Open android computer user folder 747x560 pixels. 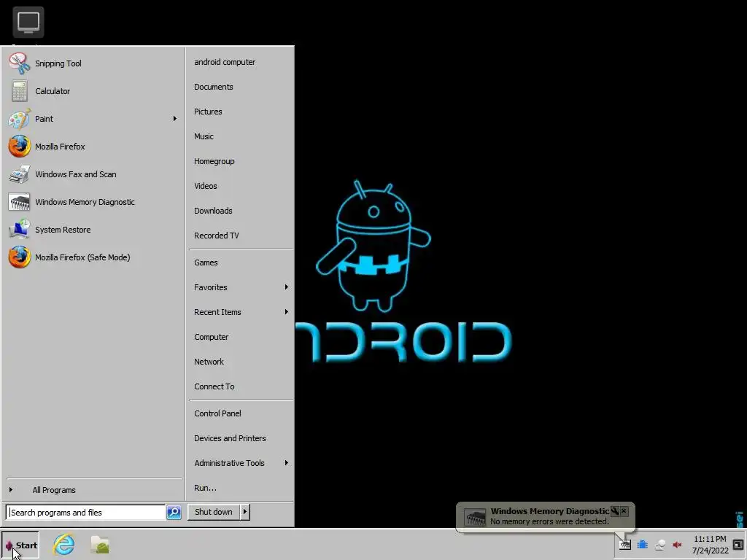coord(225,62)
